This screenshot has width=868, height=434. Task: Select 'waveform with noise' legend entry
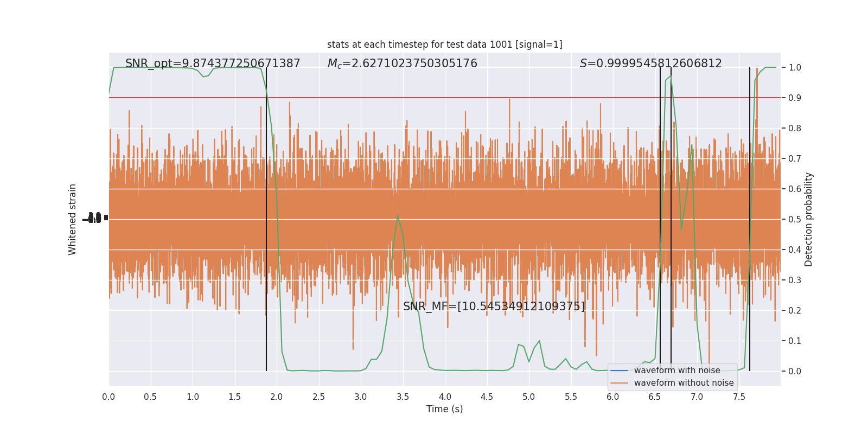pyautogui.click(x=677, y=371)
